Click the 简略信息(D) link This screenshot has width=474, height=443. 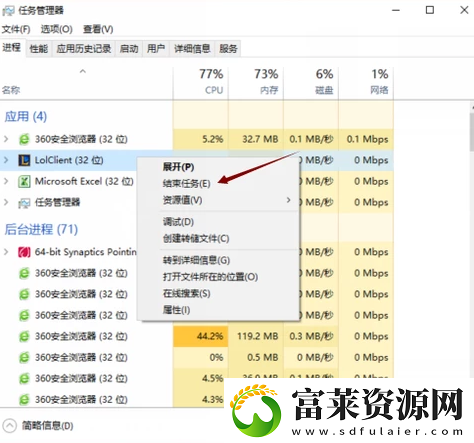(x=47, y=426)
